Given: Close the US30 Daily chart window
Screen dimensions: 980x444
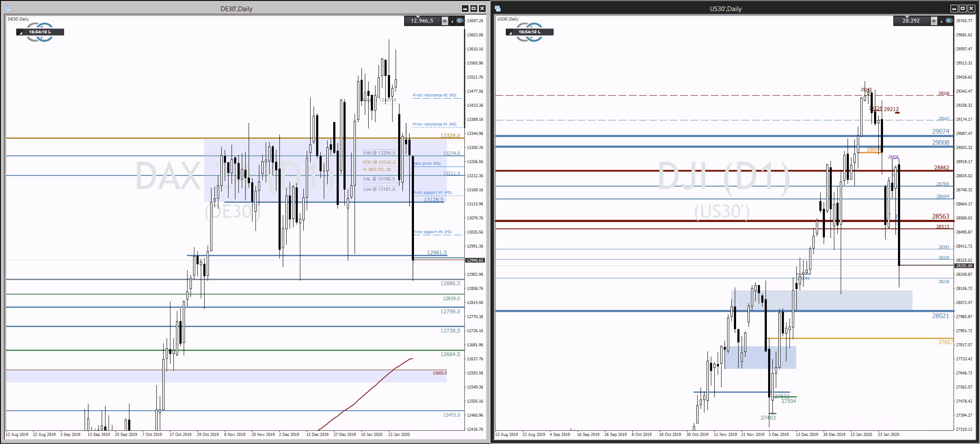Looking at the screenshot, I should [971, 8].
